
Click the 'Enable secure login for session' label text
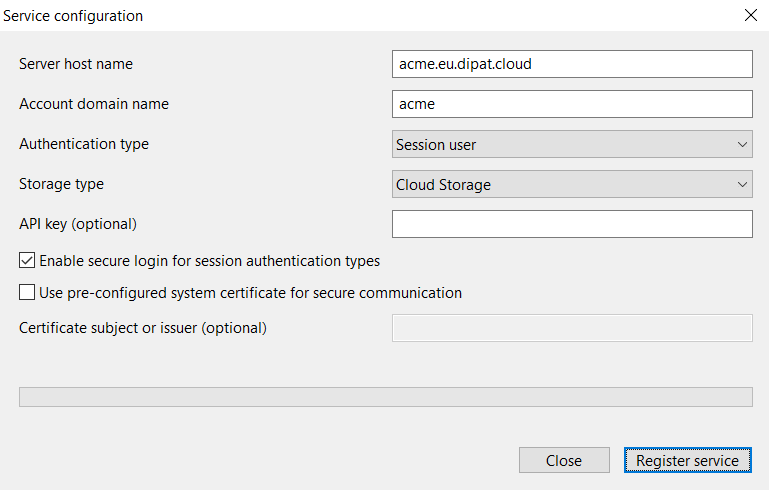(x=209, y=261)
